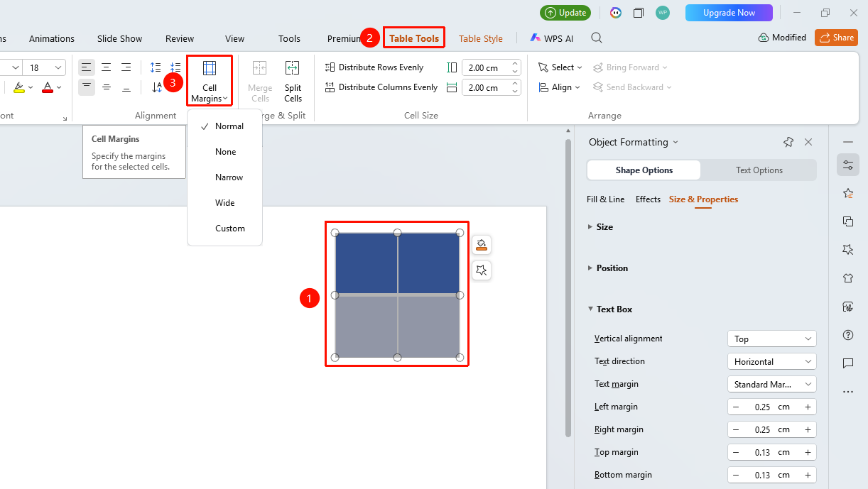Open the Select dropdown in Arrange
The width and height of the screenshot is (868, 489).
pos(560,67)
